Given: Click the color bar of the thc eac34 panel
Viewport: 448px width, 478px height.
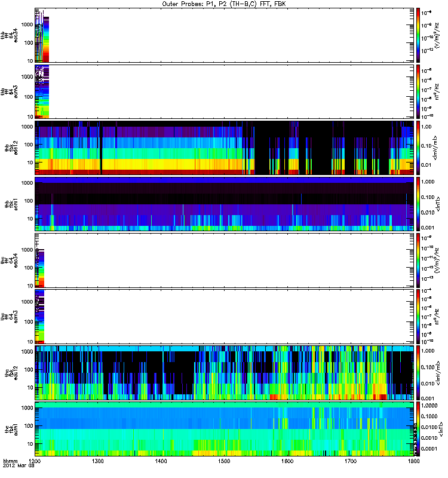Looking at the screenshot, I should pyautogui.click(x=418, y=261).
